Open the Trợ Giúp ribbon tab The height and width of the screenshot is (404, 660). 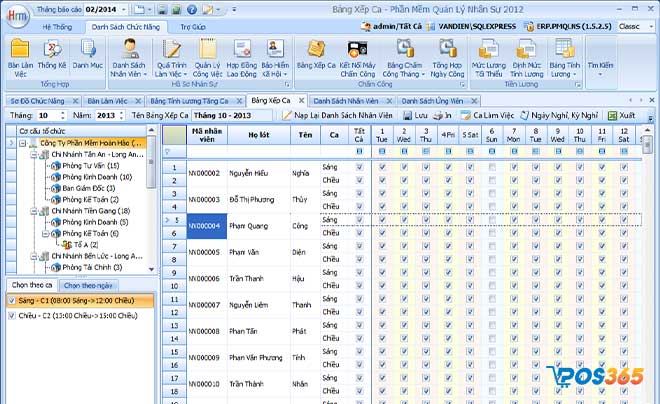pos(193,27)
